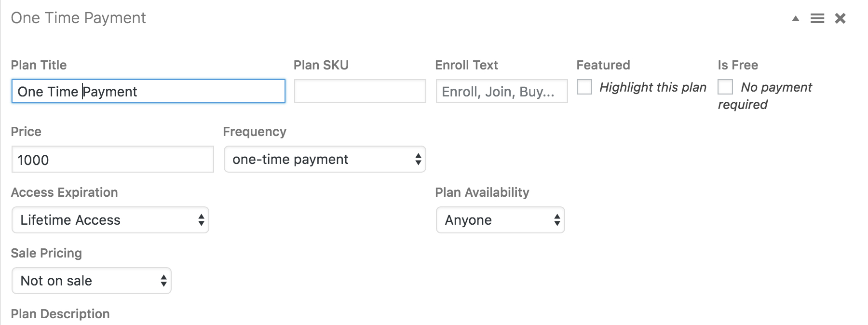The image size is (868, 325).
Task: Open the Plan Availability dropdown
Action: [x=501, y=220]
